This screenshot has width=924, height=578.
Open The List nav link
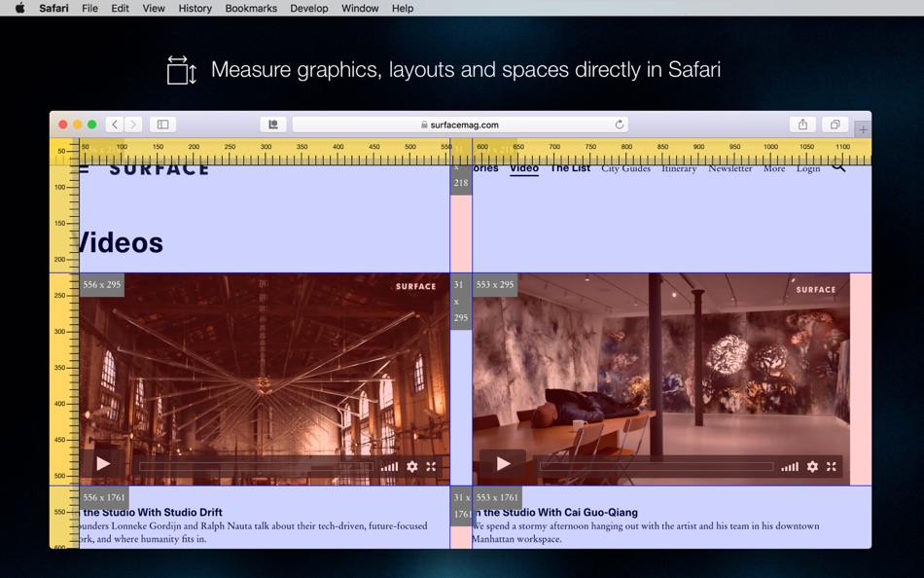(570, 168)
